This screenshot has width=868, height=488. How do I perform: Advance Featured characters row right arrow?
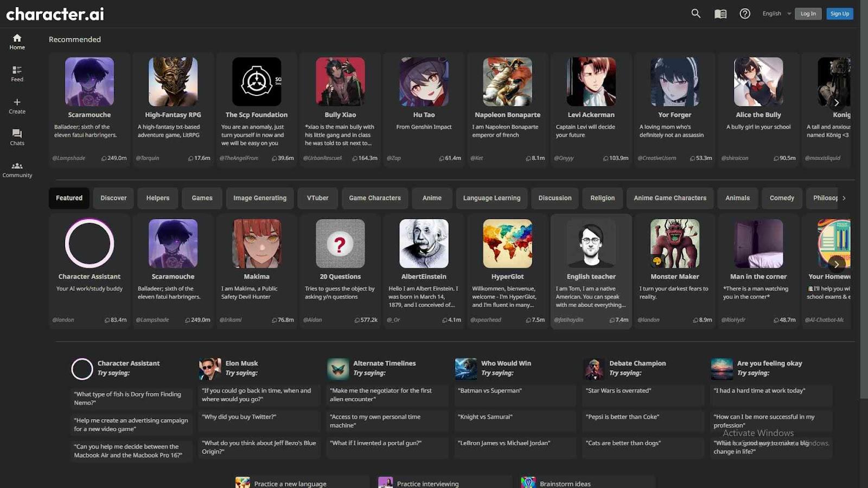836,264
